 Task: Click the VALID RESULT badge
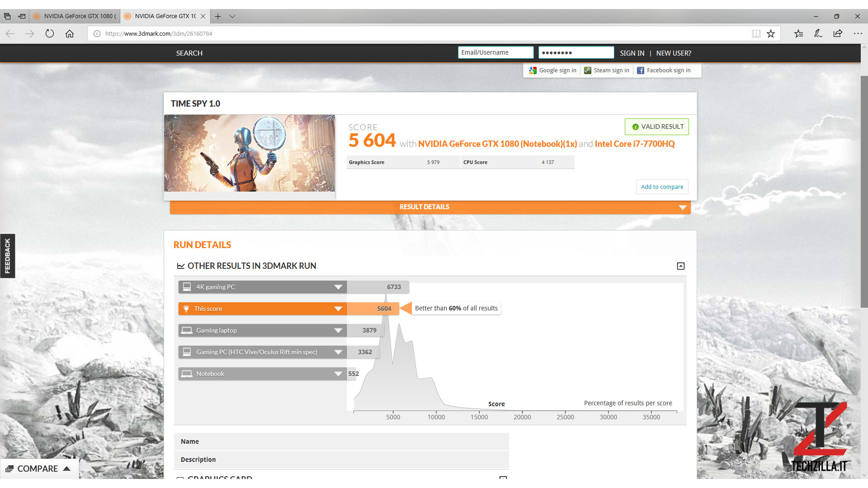tap(657, 127)
